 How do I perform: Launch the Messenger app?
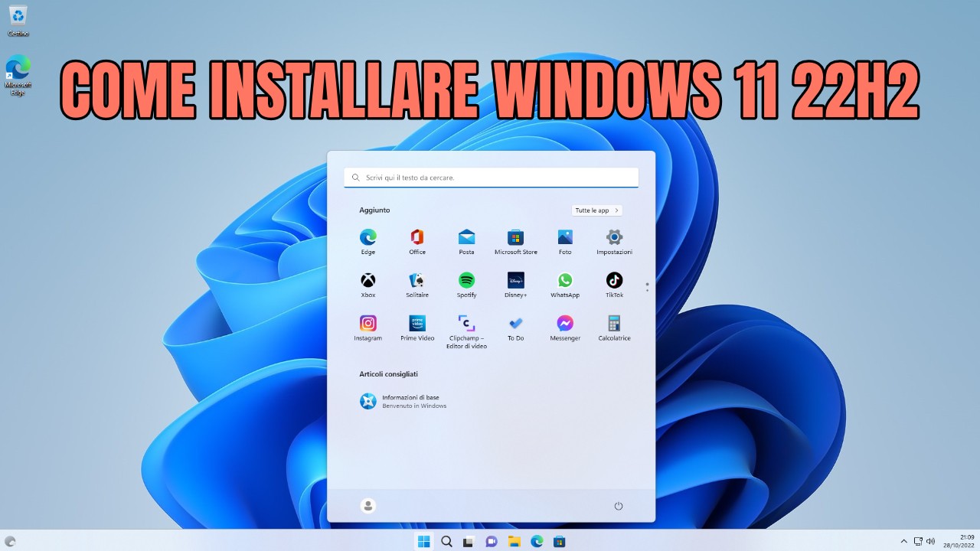coord(565,328)
